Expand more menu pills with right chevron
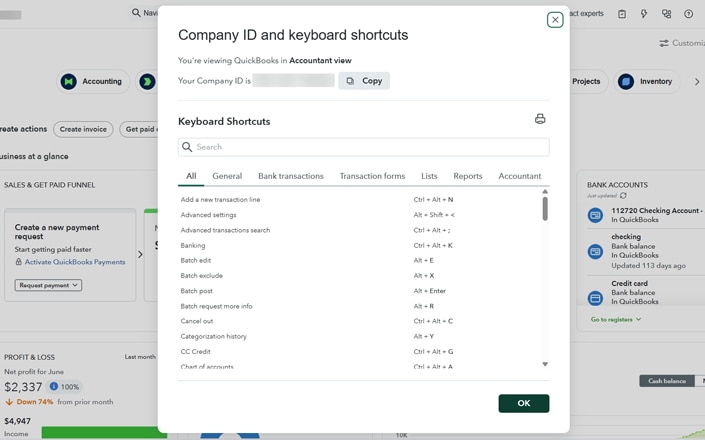The width and height of the screenshot is (705, 440). pos(696,82)
